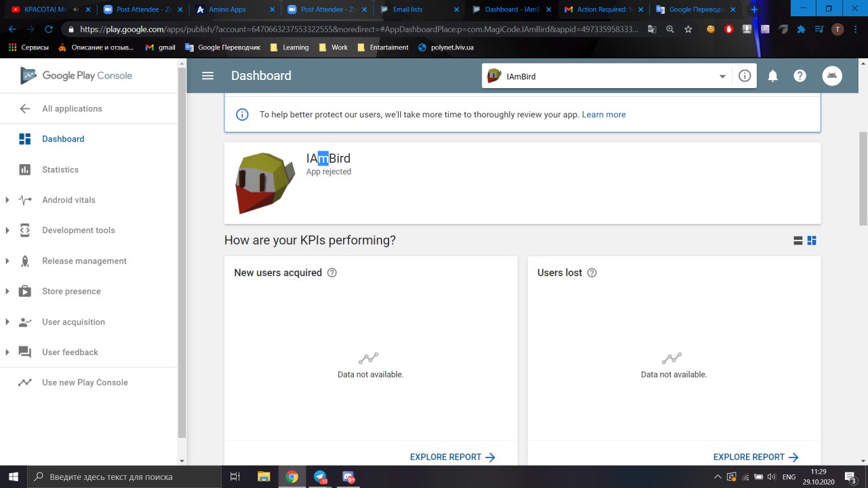
Task: Expand the Release management section
Action: click(x=7, y=261)
